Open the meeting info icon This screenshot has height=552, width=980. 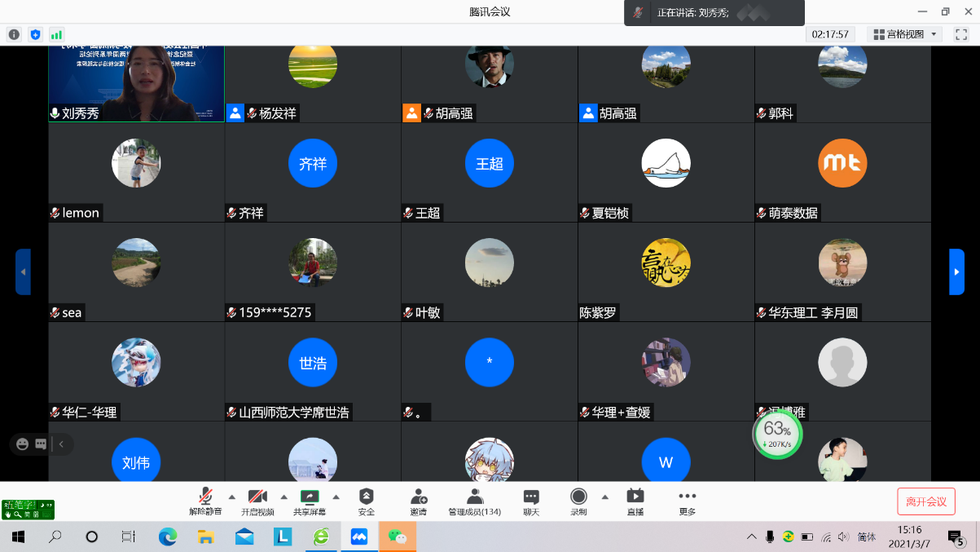click(x=14, y=34)
